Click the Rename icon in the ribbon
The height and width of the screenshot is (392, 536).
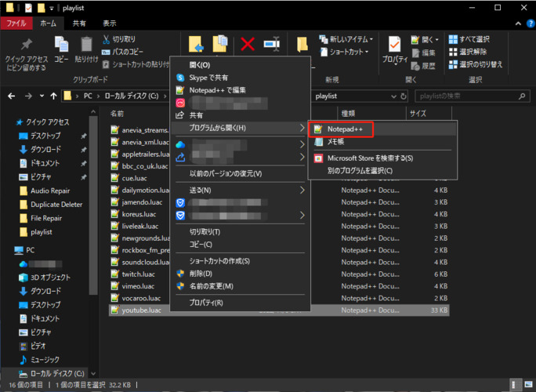[272, 44]
